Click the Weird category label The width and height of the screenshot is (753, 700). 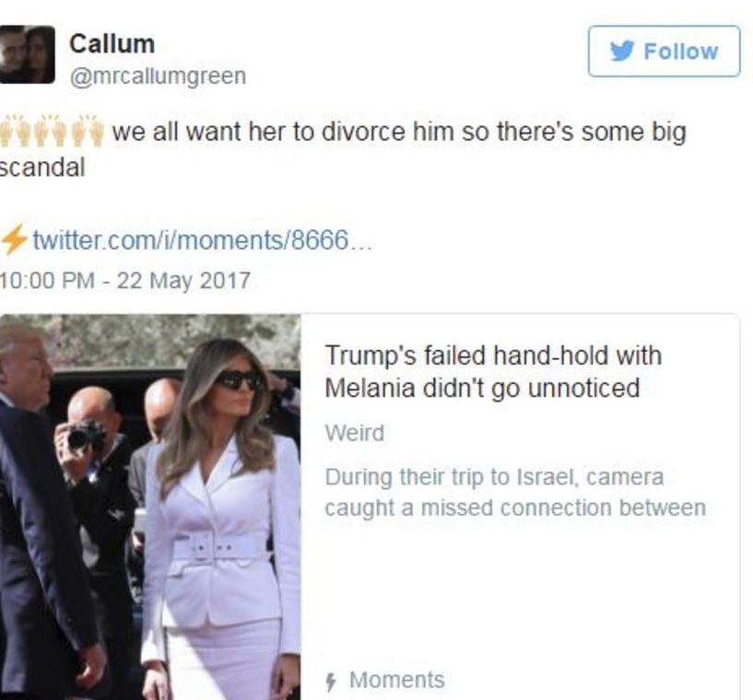[355, 433]
